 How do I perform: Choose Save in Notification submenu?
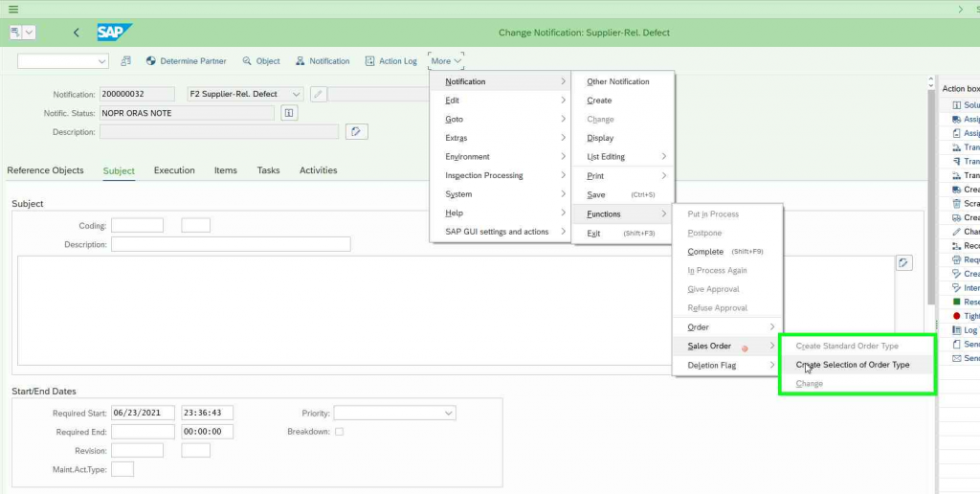tap(622, 194)
